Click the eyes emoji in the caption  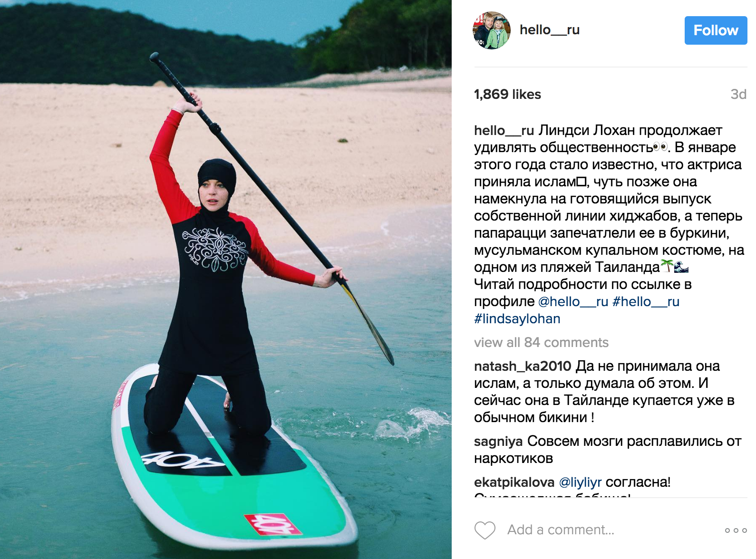click(x=661, y=147)
